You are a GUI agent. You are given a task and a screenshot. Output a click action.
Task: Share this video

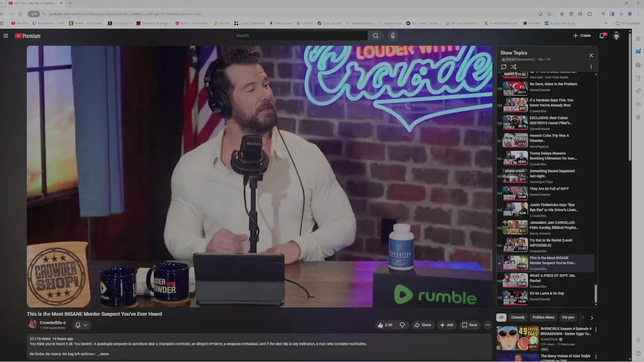423,325
